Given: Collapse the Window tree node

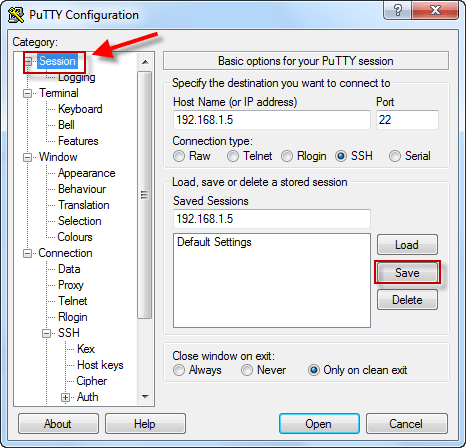Looking at the screenshot, I should (x=27, y=157).
